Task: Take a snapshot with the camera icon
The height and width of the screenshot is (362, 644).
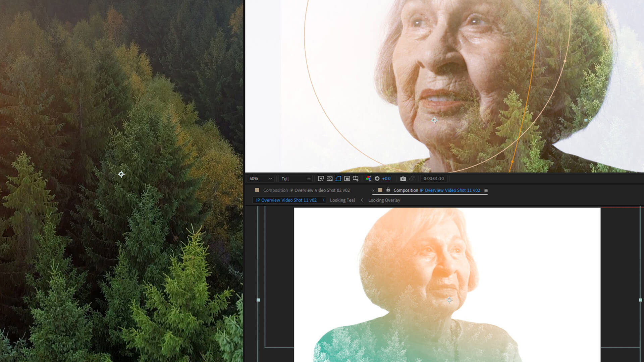Action: pos(403,178)
